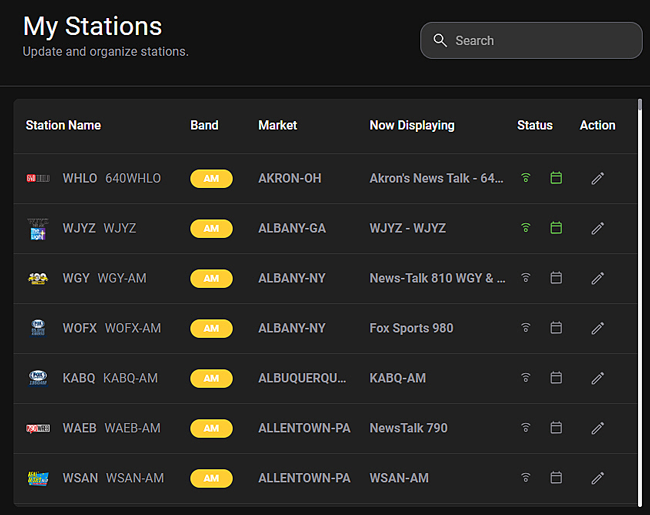The width and height of the screenshot is (650, 515).
Task: Click the Band column header
Action: pos(204,125)
